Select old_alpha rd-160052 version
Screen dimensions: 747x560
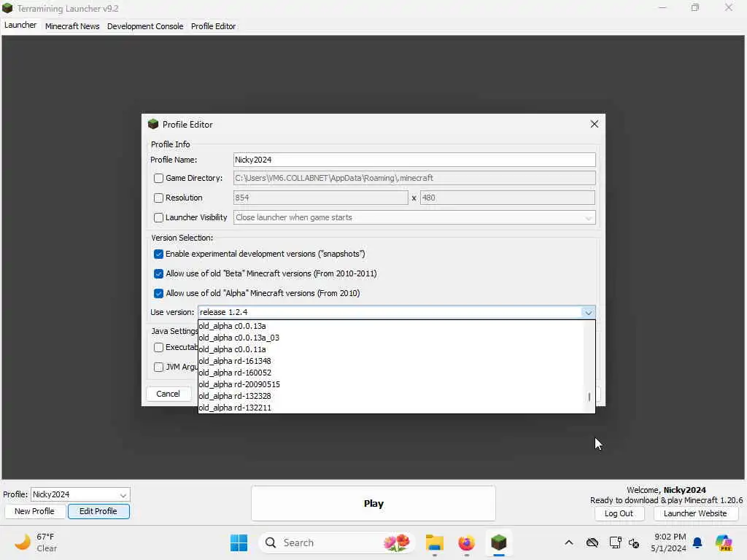[x=391, y=373]
